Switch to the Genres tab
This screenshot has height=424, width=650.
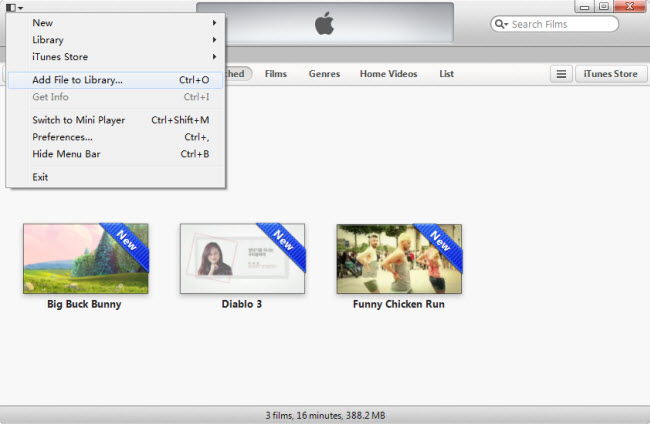click(x=324, y=74)
